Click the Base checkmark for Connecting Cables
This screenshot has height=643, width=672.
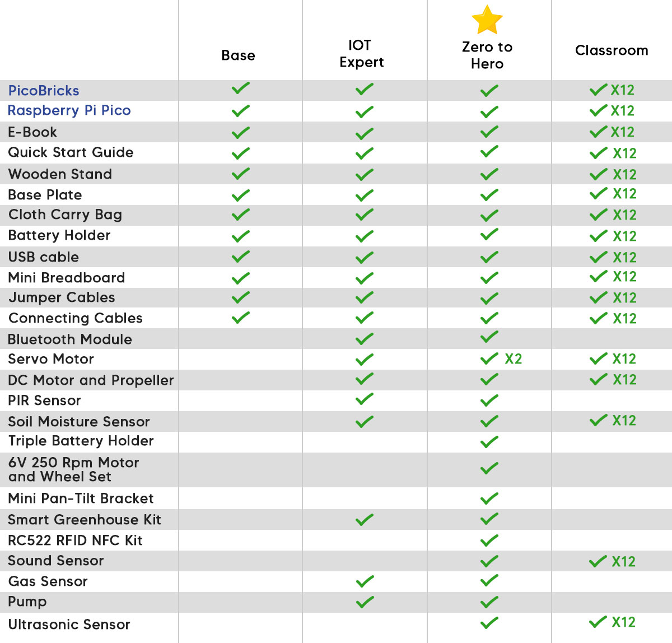pos(241,318)
